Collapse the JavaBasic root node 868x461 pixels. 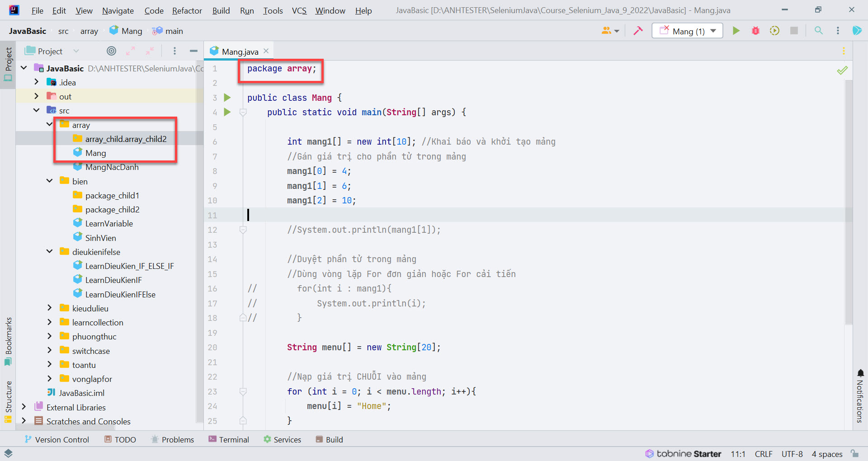pos(24,68)
